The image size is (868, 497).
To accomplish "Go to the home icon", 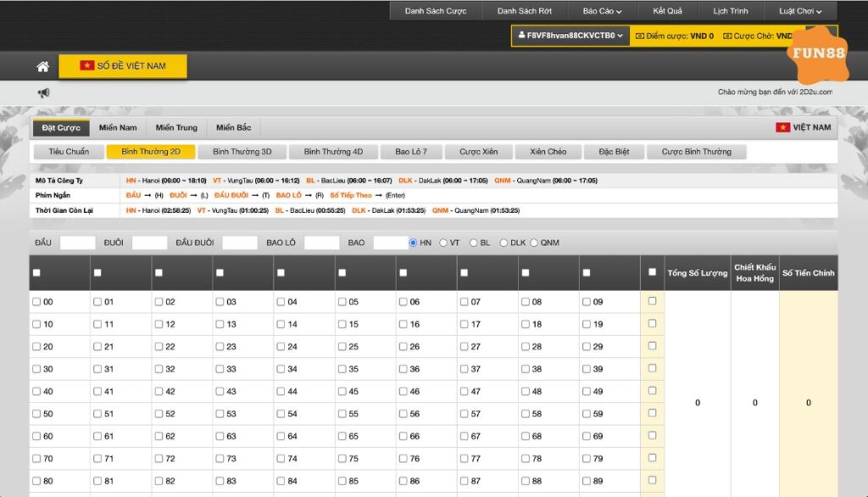I will 42,66.
